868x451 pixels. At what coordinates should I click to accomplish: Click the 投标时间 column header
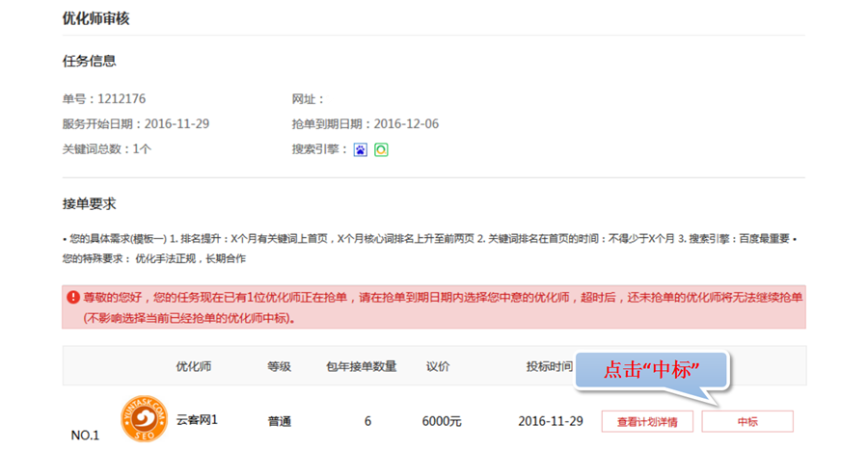pyautogui.click(x=549, y=367)
